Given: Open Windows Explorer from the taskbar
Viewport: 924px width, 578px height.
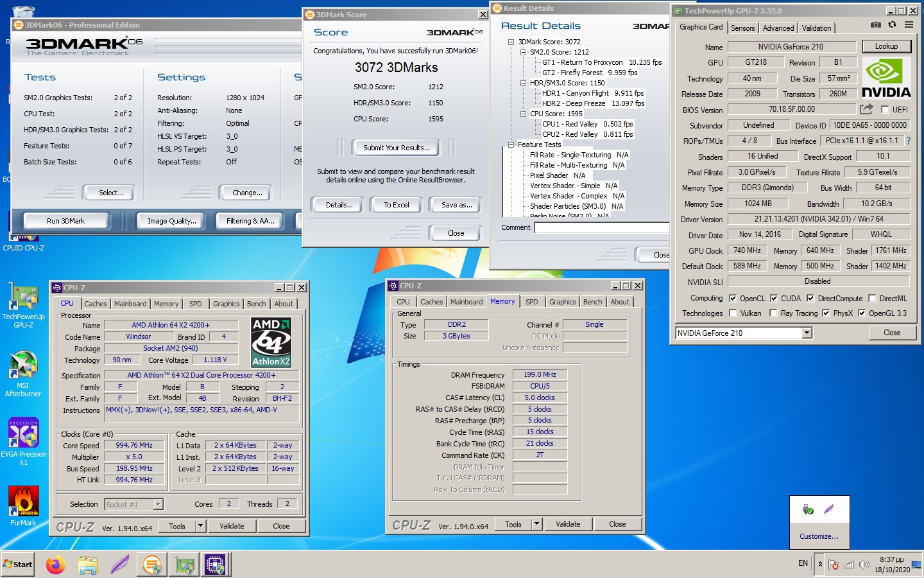Looking at the screenshot, I should pos(88,565).
